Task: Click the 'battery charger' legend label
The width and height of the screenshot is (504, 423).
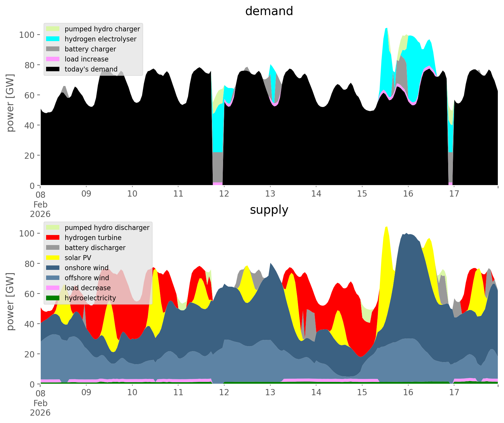Action: click(90, 49)
